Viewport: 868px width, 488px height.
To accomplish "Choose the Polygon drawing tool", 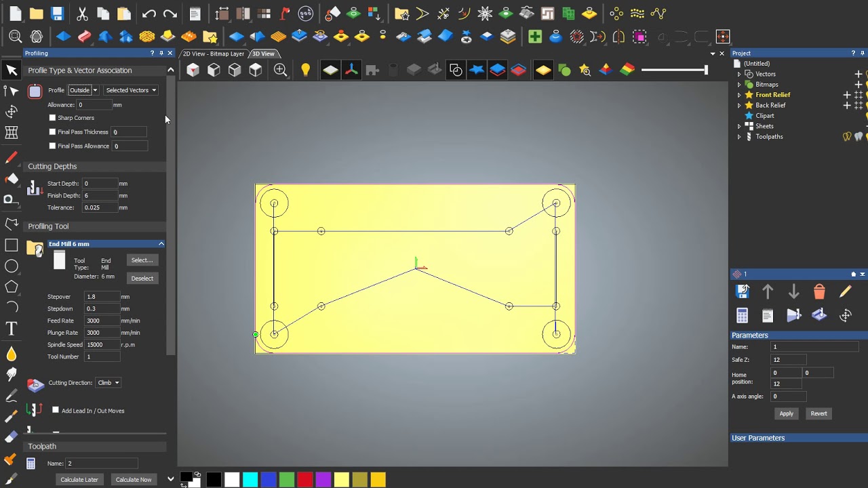I will pos(12,287).
